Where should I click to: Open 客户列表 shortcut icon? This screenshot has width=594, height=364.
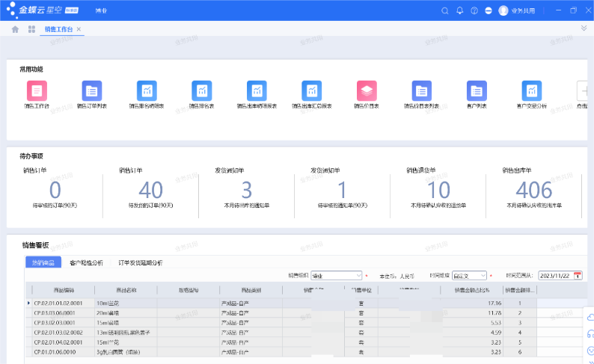[x=477, y=91]
